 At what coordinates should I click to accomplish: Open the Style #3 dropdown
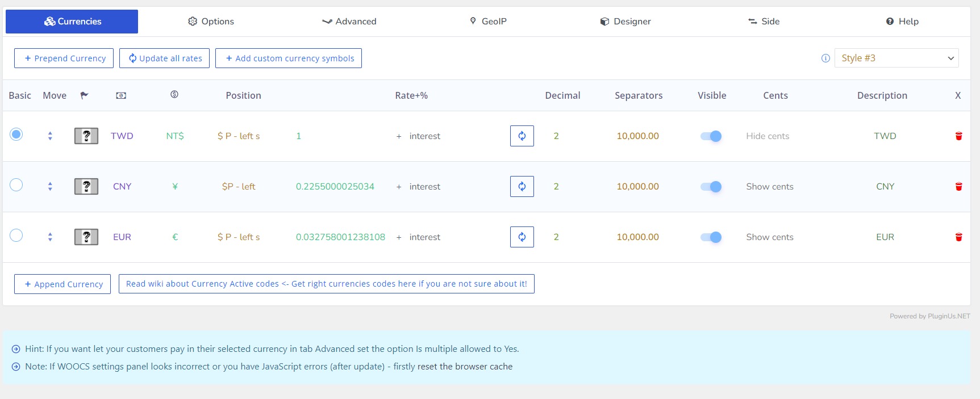(x=896, y=58)
